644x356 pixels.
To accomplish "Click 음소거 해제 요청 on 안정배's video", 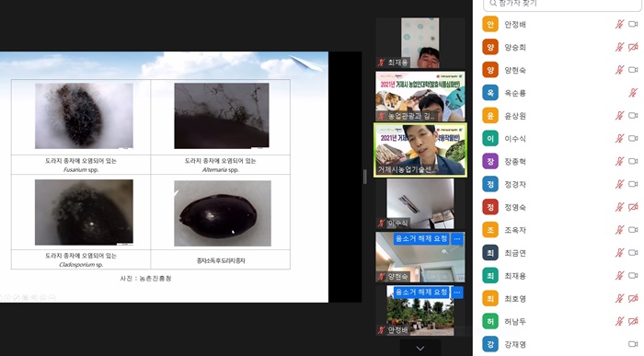I will 421,293.
